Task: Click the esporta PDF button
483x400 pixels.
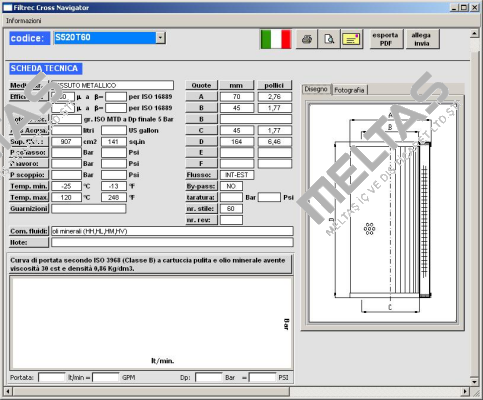Action: (386, 39)
